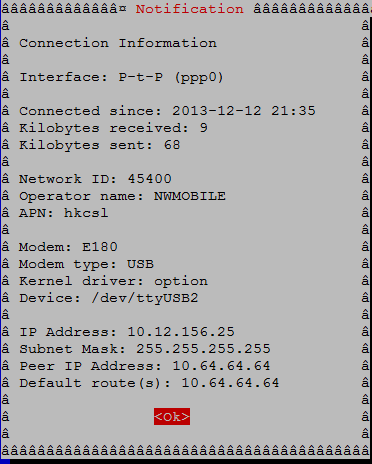This screenshot has width=372, height=464.
Task: Click the date 2013-12-12 in Connected since
Action: [217, 111]
